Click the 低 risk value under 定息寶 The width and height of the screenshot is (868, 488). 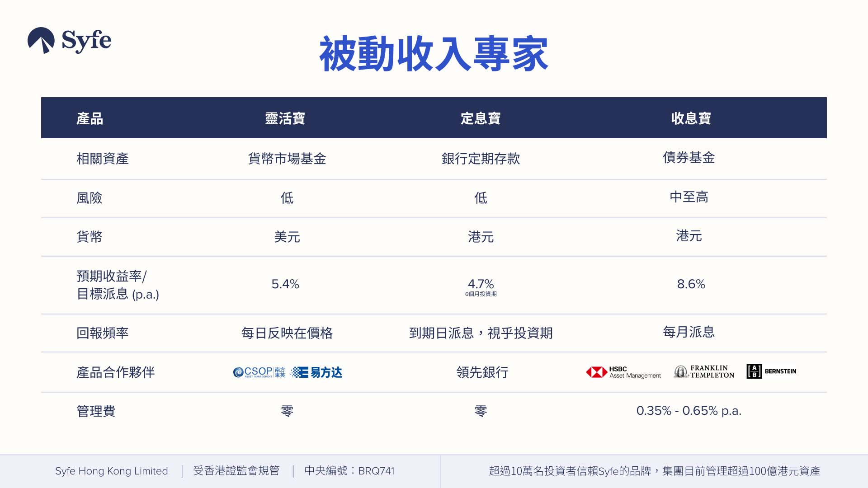pyautogui.click(x=481, y=198)
